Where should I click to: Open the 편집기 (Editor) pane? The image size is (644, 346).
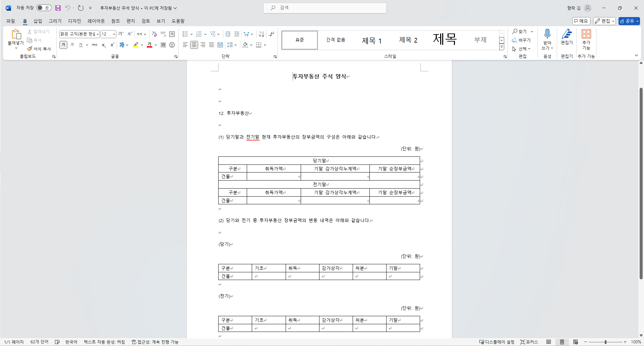coord(567,37)
